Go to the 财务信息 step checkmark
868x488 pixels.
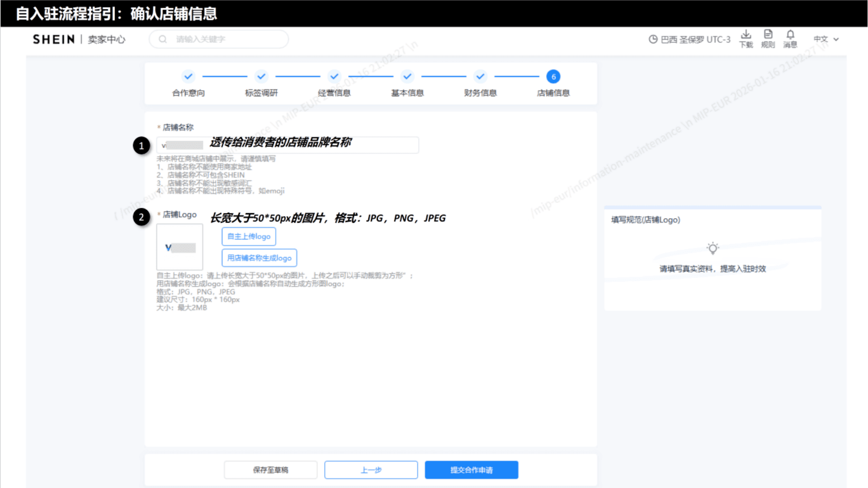[480, 76]
